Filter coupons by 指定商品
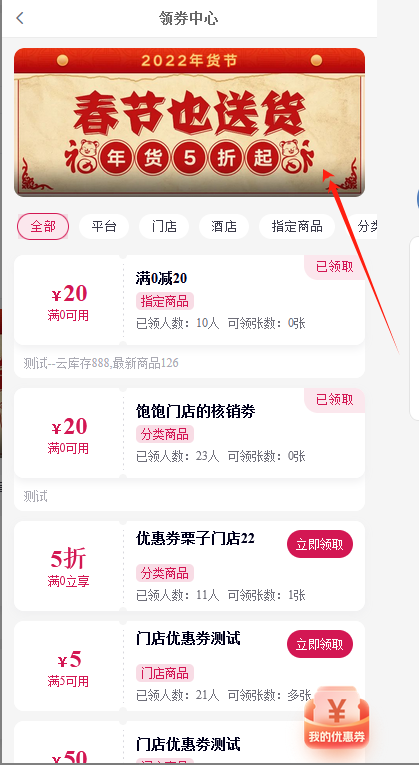 [297, 227]
